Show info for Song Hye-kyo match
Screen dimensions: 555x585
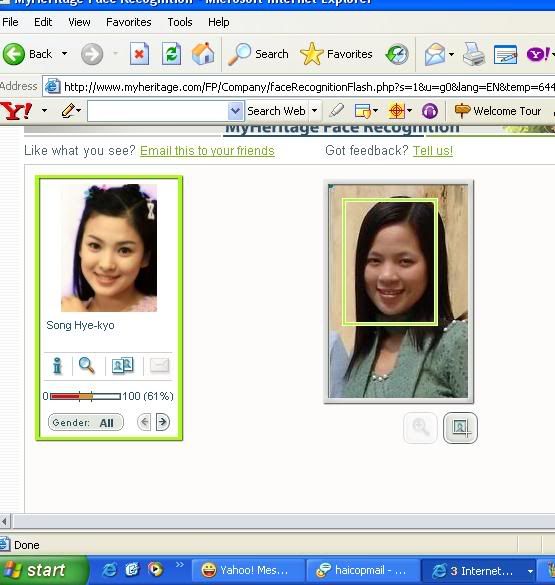click(x=57, y=366)
